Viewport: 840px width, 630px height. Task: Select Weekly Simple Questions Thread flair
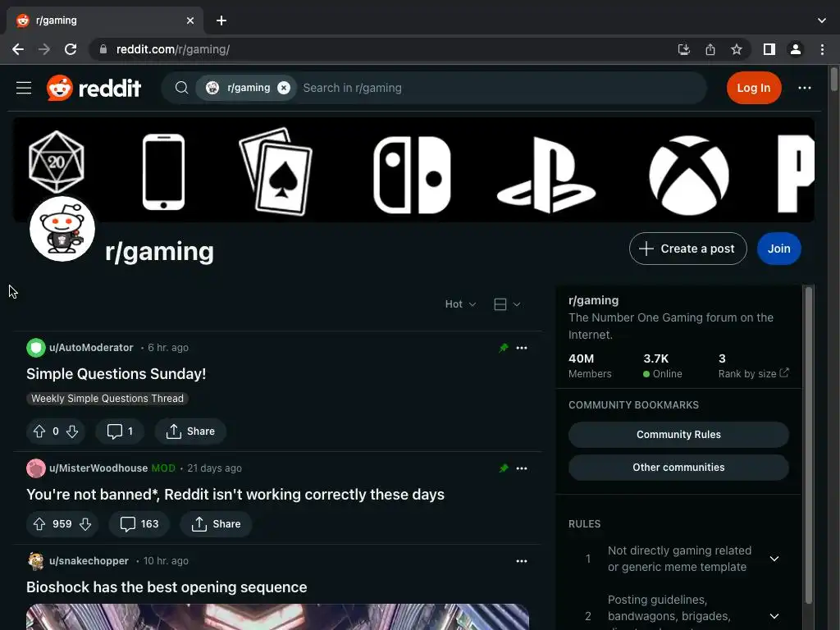pyautogui.click(x=107, y=399)
